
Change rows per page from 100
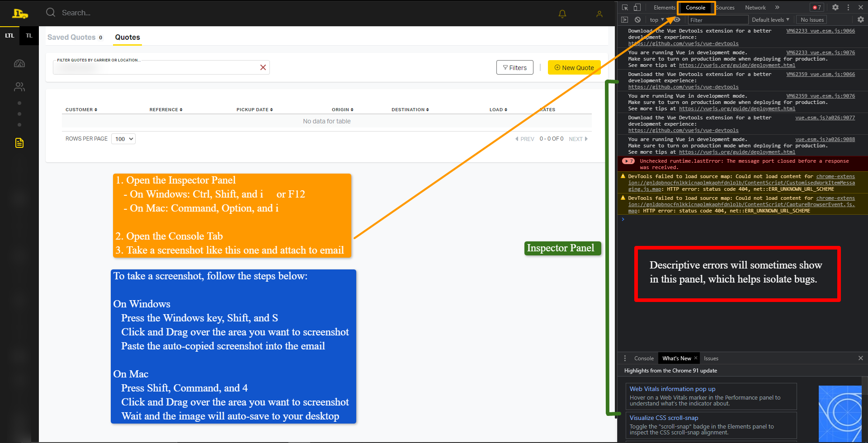[123, 139]
